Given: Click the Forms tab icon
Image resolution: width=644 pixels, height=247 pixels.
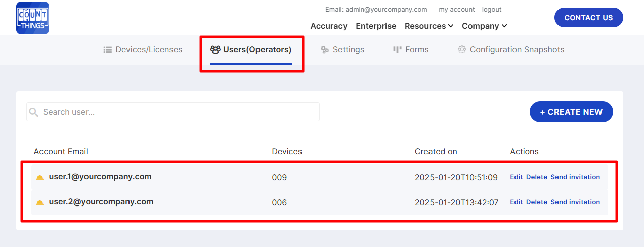Looking at the screenshot, I should (397, 50).
